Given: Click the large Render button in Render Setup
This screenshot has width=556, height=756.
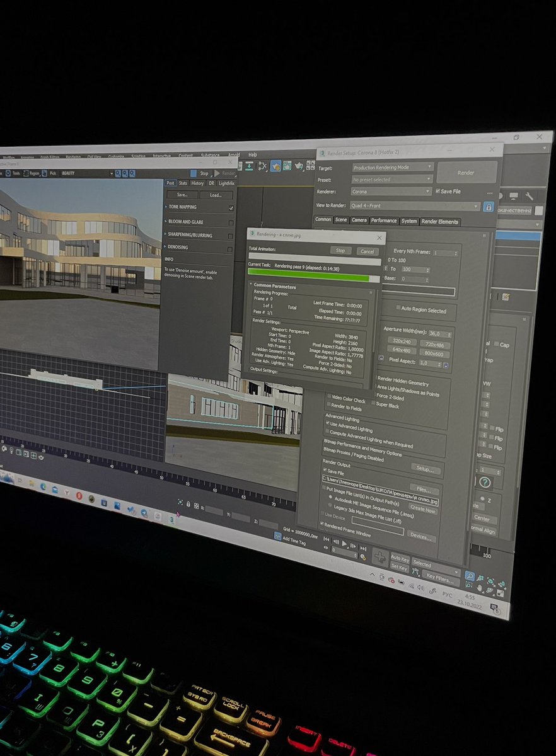Looking at the screenshot, I should [466, 173].
